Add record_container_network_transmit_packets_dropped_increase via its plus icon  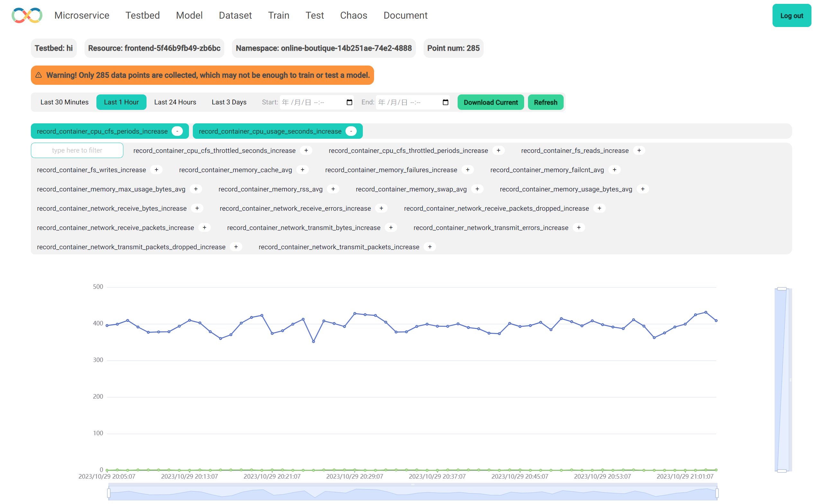click(x=236, y=247)
